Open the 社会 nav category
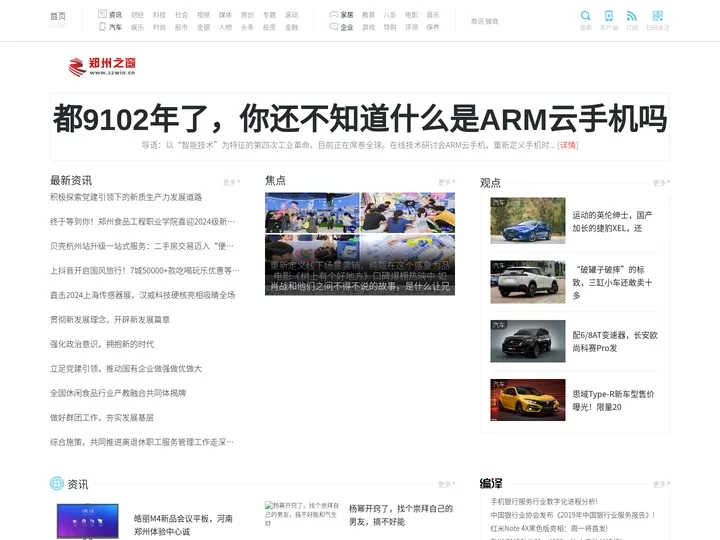Viewport: 720px width, 540px height. tap(181, 15)
